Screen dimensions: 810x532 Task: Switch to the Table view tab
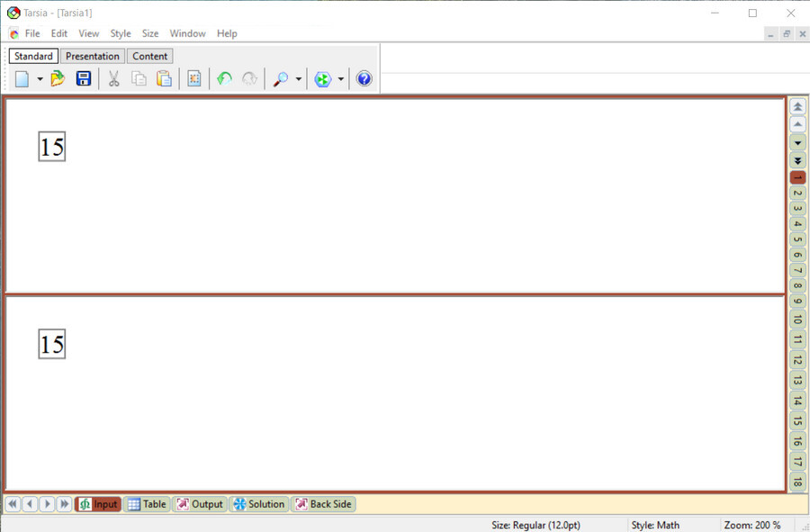coord(148,504)
